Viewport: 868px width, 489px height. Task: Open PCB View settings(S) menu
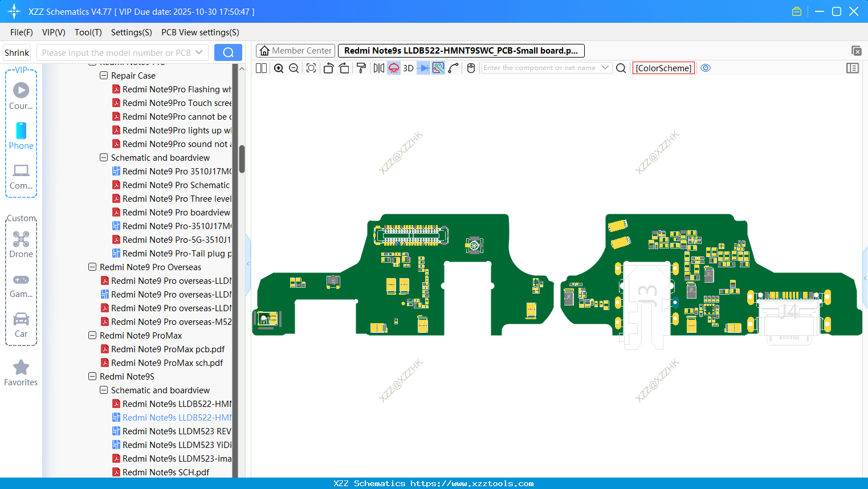pyautogui.click(x=200, y=32)
